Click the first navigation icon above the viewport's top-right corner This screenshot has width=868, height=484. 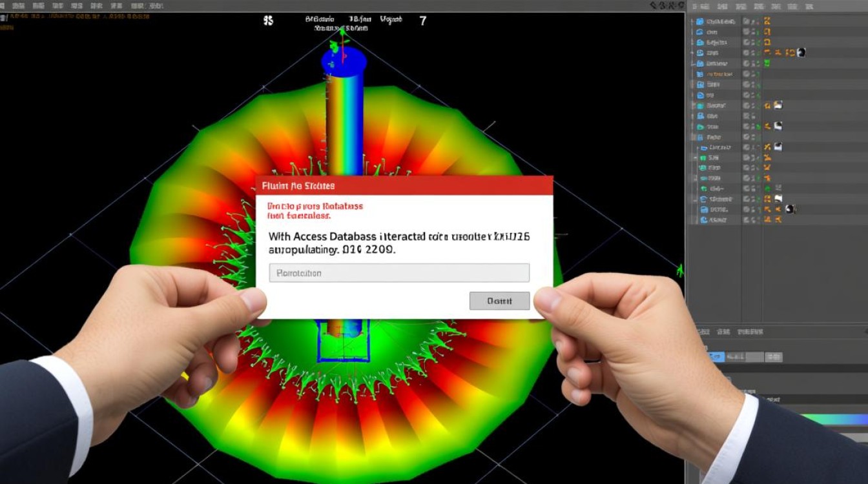[653, 5]
